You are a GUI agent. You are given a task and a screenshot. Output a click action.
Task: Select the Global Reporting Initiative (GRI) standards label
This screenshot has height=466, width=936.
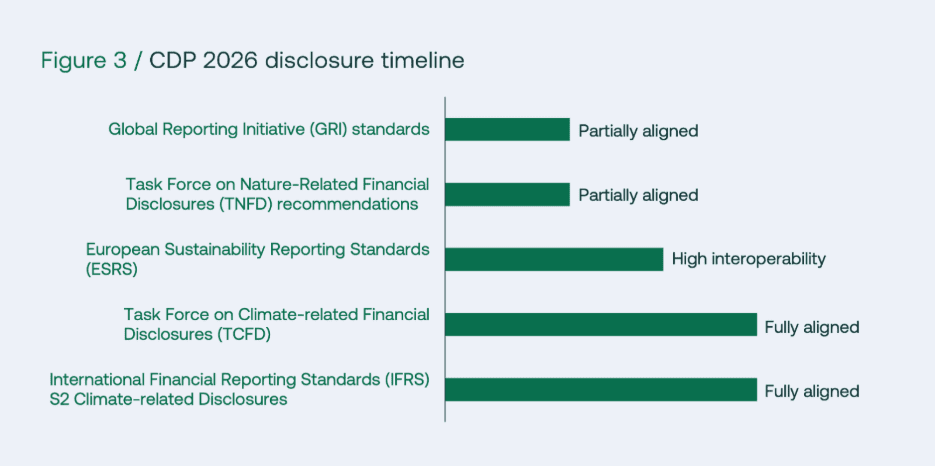[269, 129]
